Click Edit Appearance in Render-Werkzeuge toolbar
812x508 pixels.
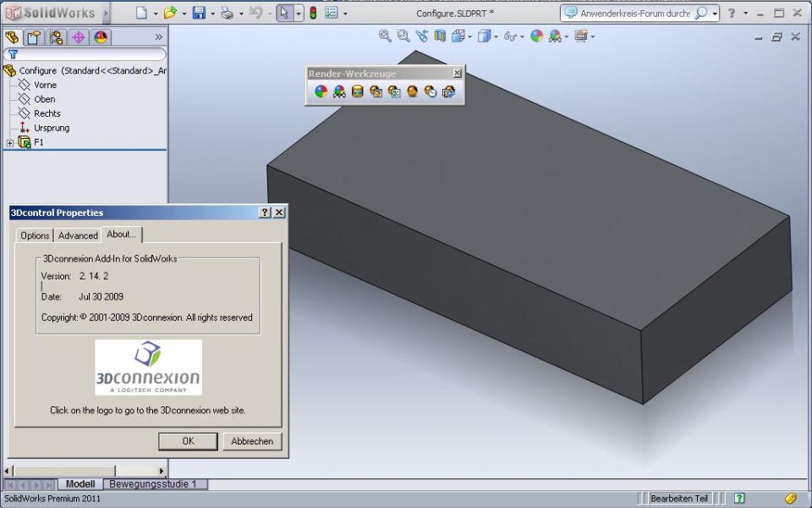321,91
